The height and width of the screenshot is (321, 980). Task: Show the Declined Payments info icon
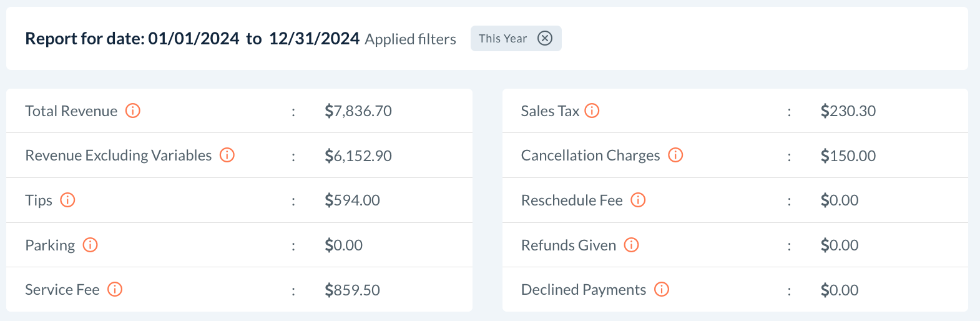662,289
